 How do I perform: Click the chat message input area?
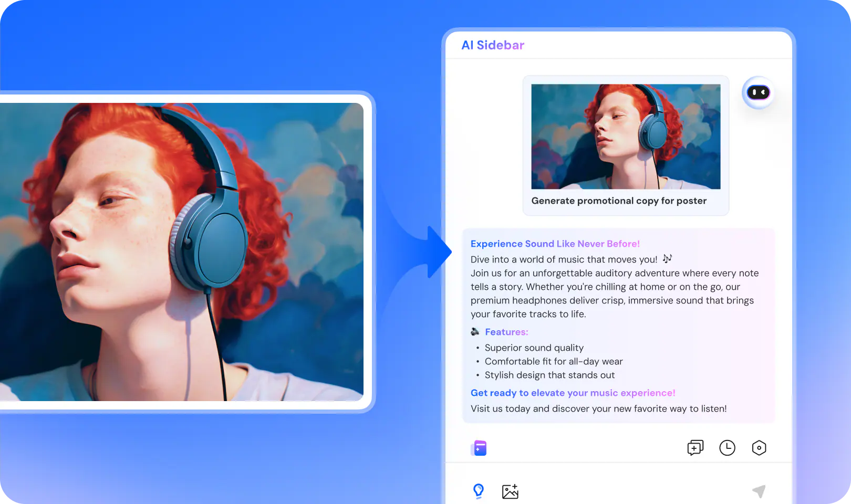coord(619,484)
